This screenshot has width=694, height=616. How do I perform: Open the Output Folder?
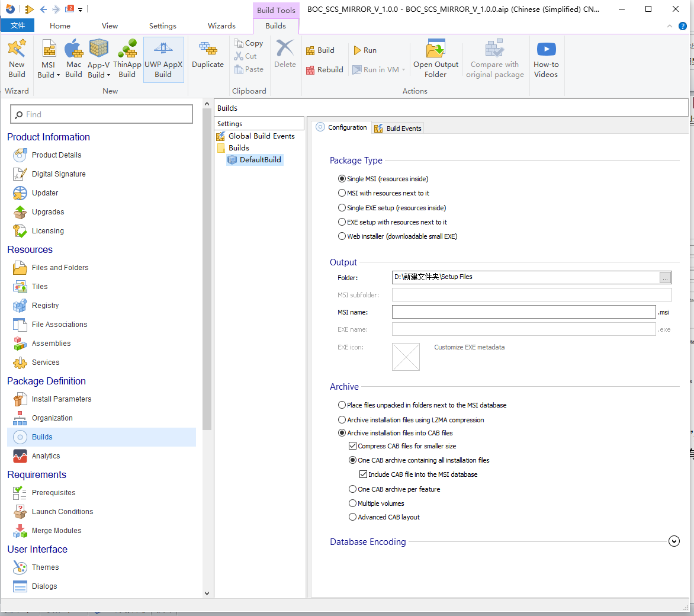pos(436,56)
